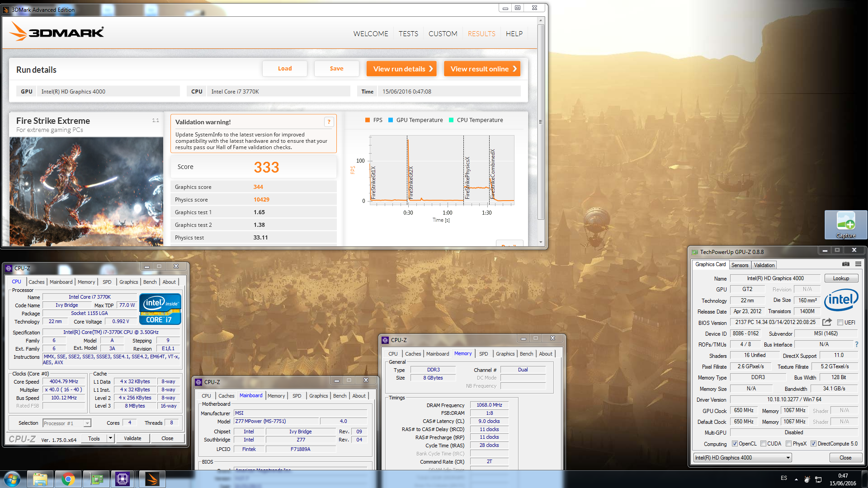Click View result online button
Image resolution: width=868 pixels, height=488 pixels.
tap(482, 69)
